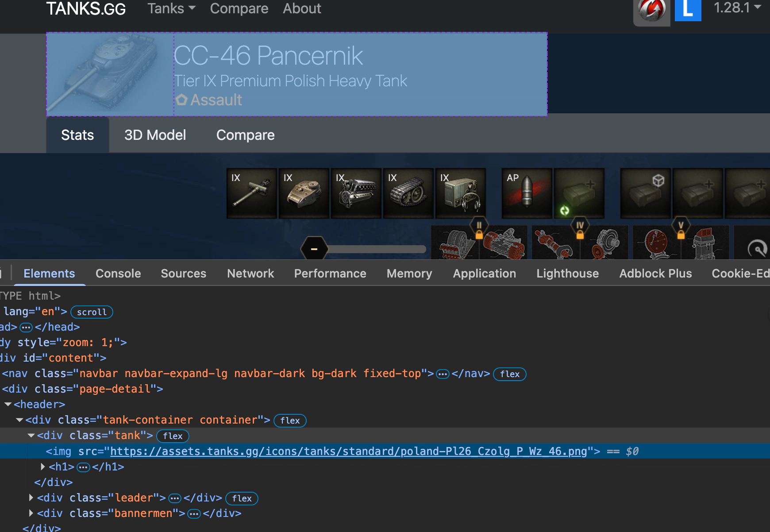Choose the AP shell ammo icon
770x532 pixels.
point(527,193)
